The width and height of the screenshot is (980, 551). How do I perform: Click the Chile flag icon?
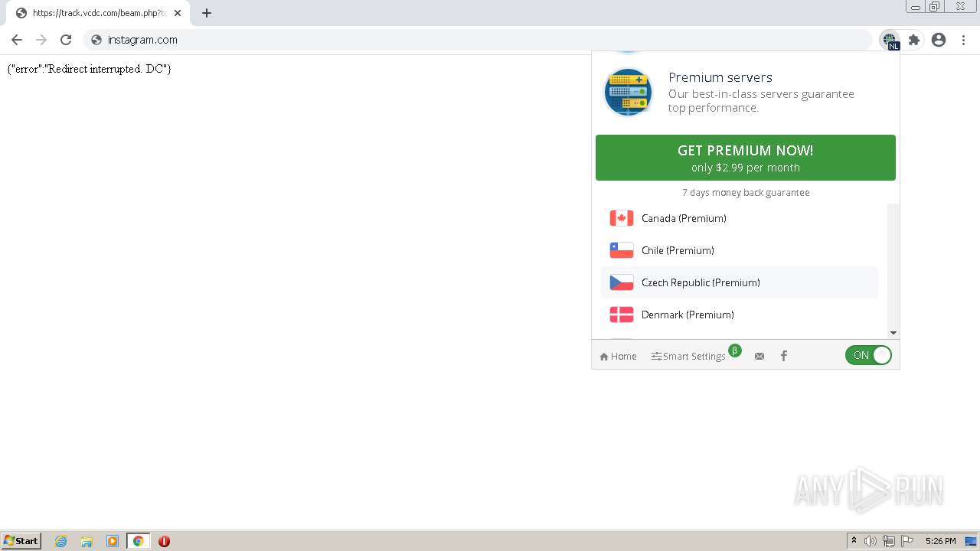tap(622, 250)
